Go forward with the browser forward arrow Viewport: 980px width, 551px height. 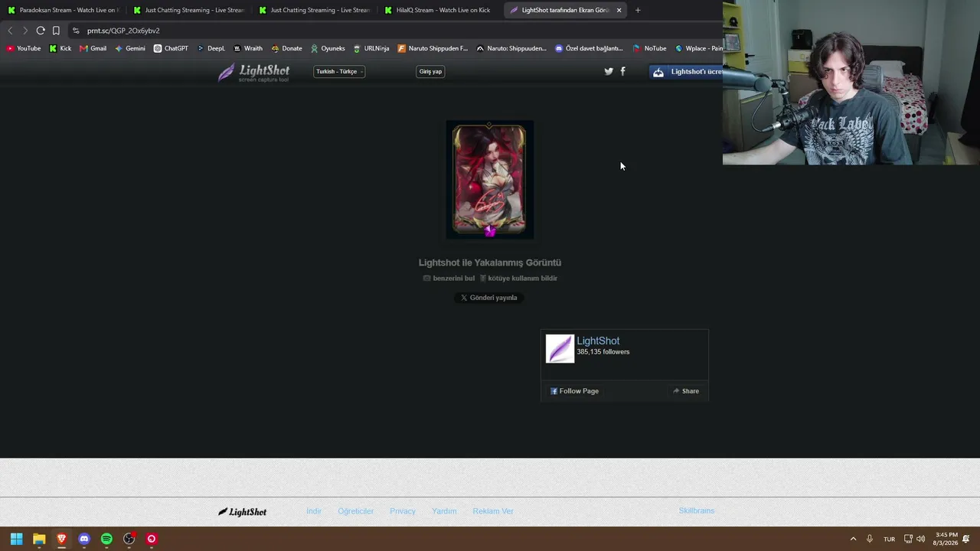click(25, 31)
